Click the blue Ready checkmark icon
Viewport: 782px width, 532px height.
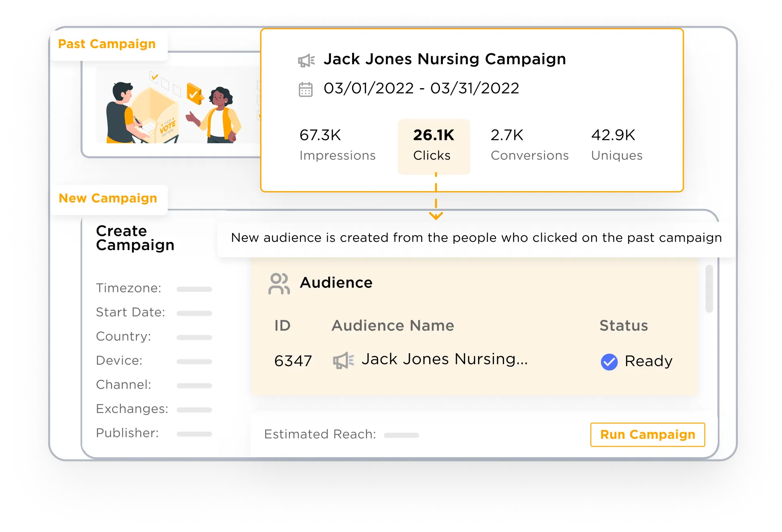[609, 362]
